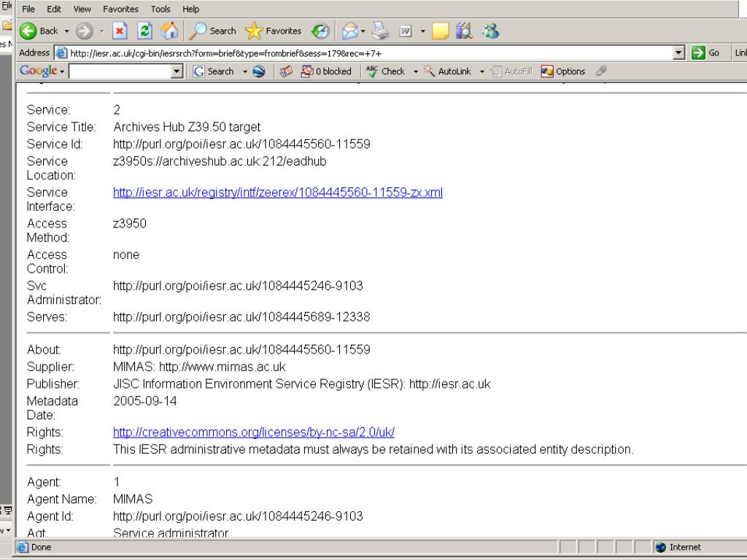Click the Agent Name value MIMAS
The height and width of the screenshot is (560, 747).
[133, 499]
